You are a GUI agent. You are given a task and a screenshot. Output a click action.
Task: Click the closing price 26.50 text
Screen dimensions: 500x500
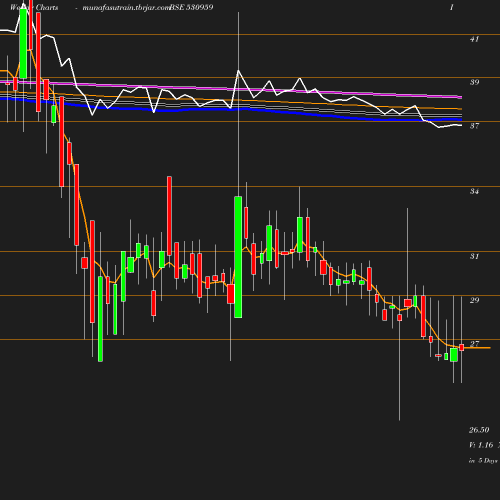479,430
